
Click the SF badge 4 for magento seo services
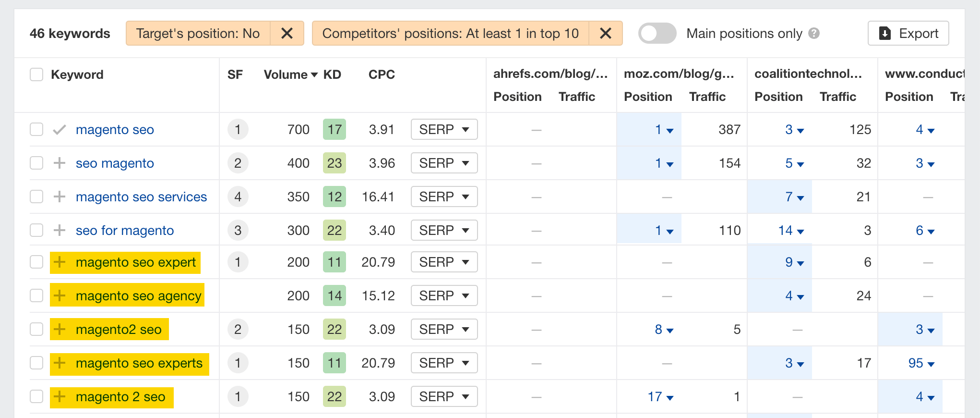[x=238, y=197]
